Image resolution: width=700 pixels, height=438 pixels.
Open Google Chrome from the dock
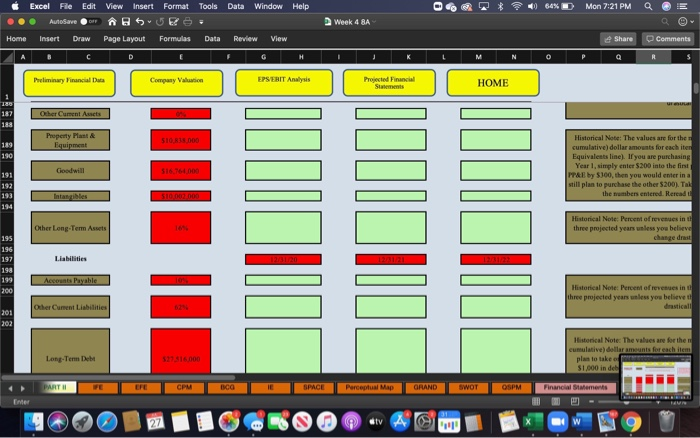(631, 421)
